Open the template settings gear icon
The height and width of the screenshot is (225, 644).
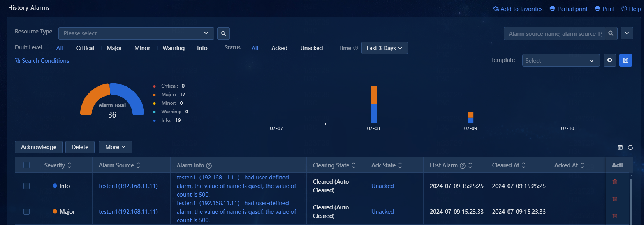pyautogui.click(x=610, y=60)
